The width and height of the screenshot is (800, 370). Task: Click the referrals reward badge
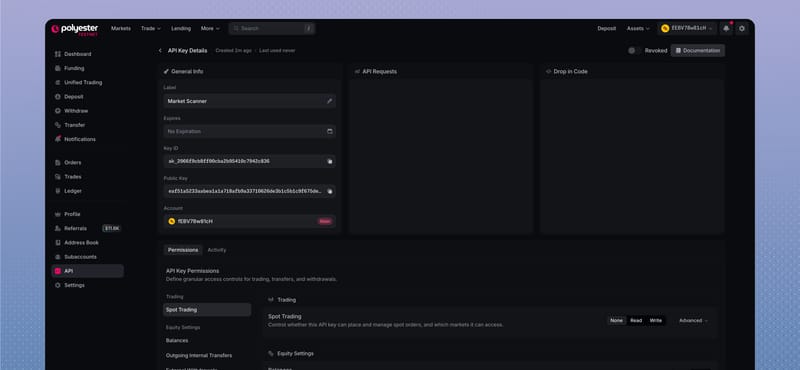[x=112, y=229]
